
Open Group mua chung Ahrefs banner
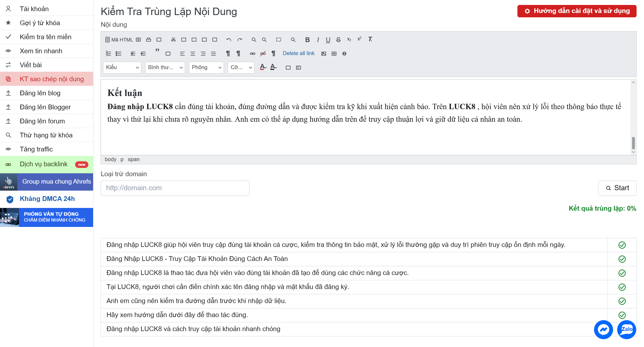[46, 182]
